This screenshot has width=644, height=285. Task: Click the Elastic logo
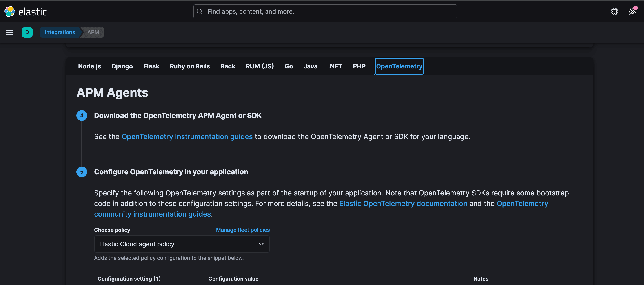pos(25,11)
